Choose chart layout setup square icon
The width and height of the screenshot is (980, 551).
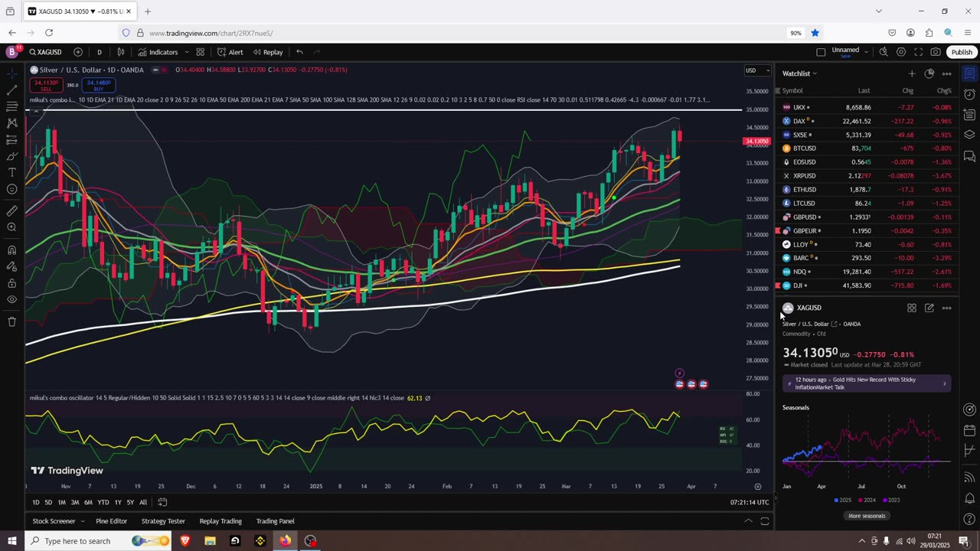[x=821, y=52]
